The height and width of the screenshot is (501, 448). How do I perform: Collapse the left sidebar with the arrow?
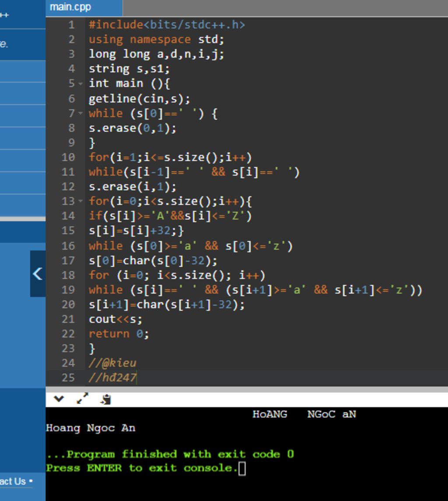pos(38,274)
